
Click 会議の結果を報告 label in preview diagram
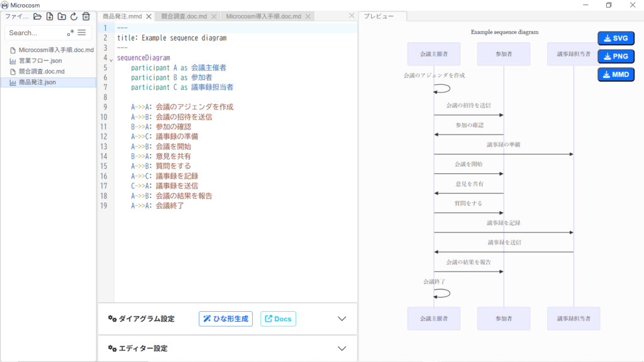pos(469,262)
